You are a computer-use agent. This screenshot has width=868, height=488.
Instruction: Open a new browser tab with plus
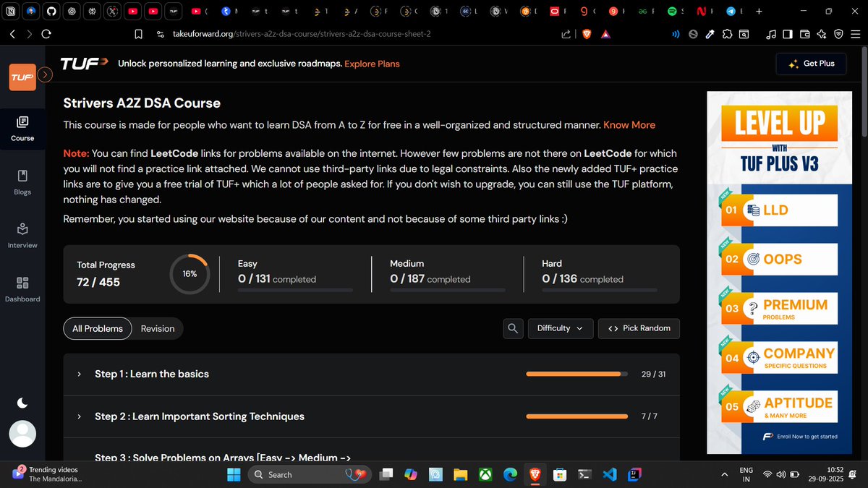(x=758, y=12)
